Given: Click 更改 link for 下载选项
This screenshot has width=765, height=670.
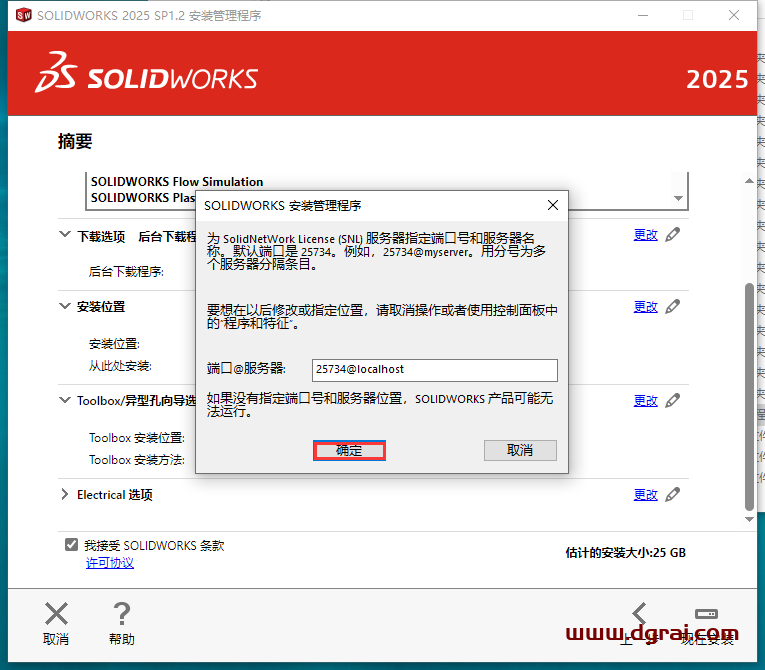Looking at the screenshot, I should point(645,235).
